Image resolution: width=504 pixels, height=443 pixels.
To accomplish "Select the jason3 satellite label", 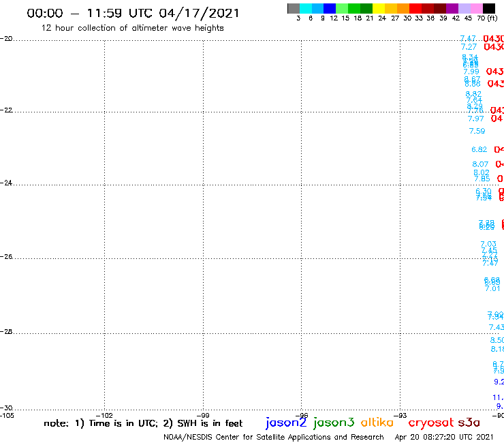I will click(334, 423).
